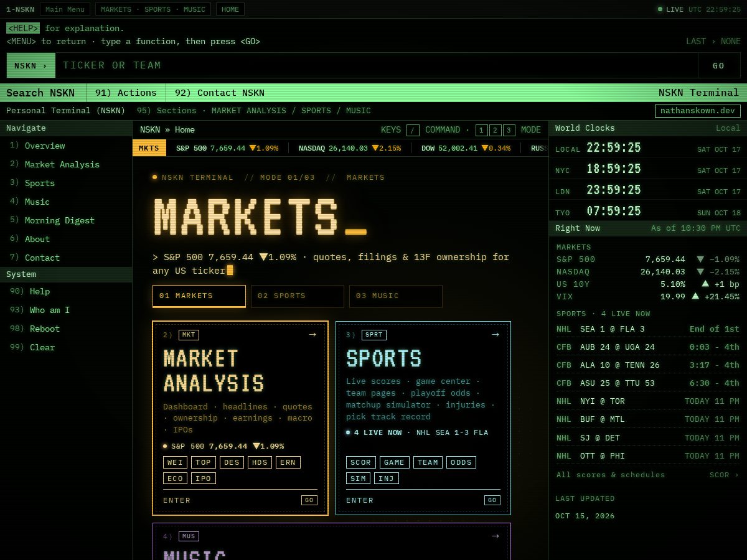Run 99) Clear command
Screen dimensions: 747x560
point(66,347)
